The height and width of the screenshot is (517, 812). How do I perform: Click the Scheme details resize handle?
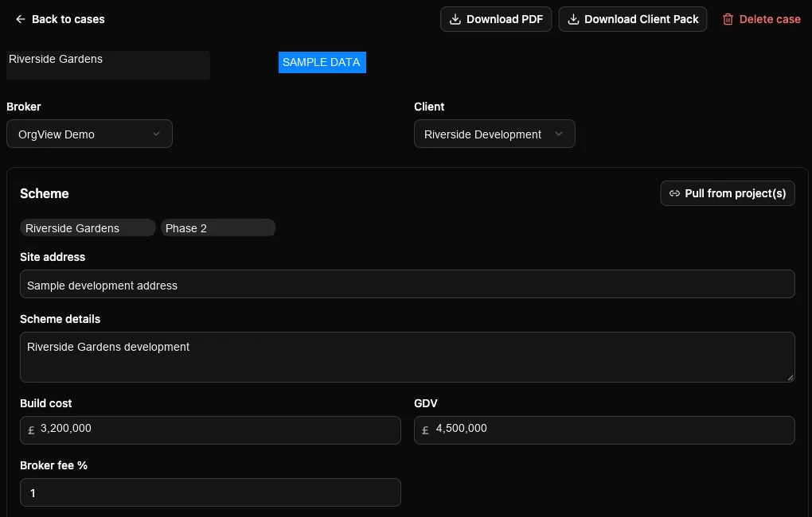791,378
